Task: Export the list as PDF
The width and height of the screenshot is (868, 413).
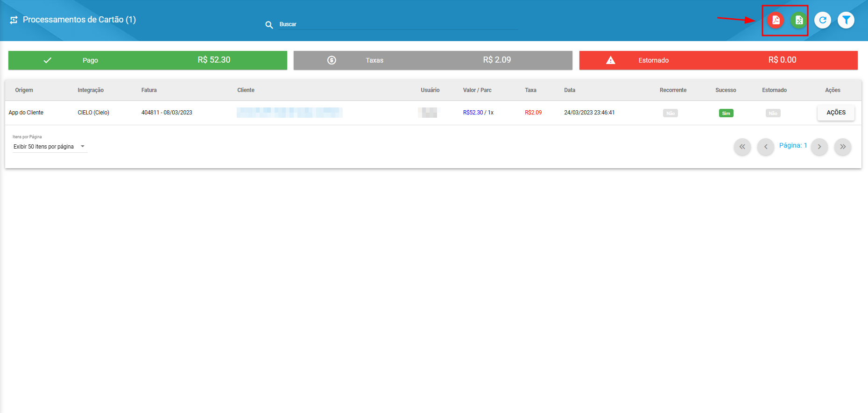Action: 776,20
